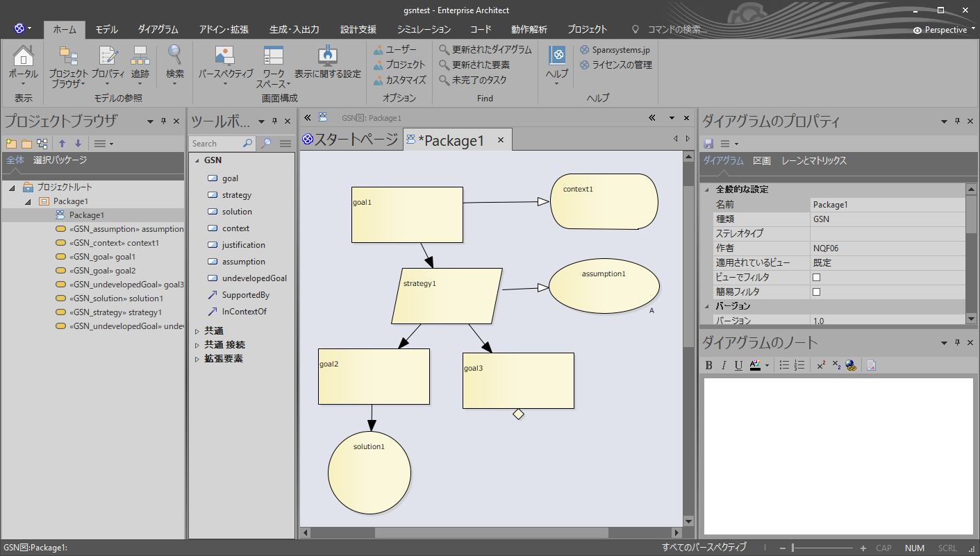The image size is (980, 556).
Task: Open the Sparxsystems.jp help link
Action: 615,49
